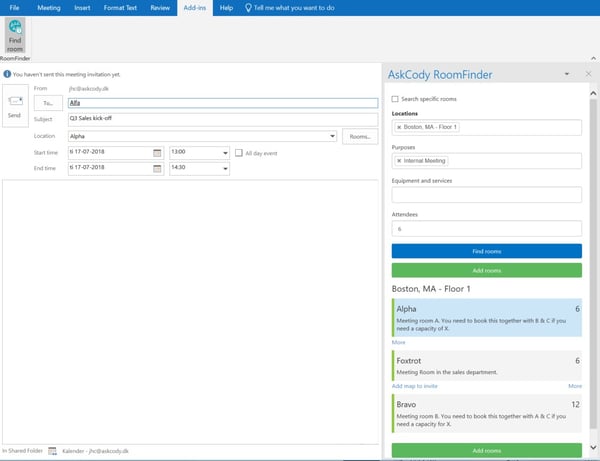600x461 pixels.
Task: Click the More link under Alpha
Action: pos(398,342)
